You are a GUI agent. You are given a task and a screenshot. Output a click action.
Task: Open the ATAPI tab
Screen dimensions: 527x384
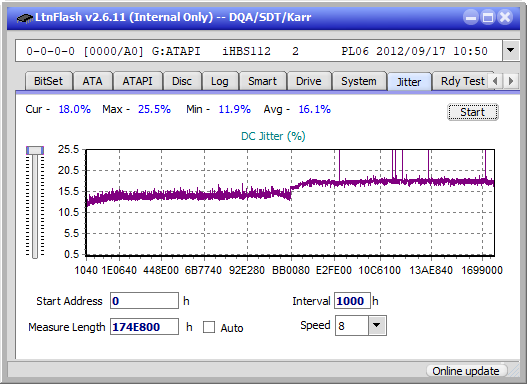point(137,81)
